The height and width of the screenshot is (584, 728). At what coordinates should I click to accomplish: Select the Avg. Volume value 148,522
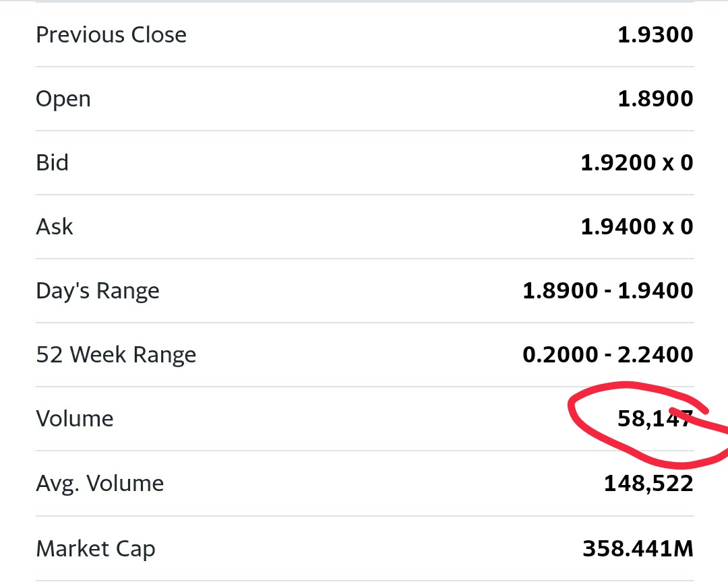[x=648, y=484]
